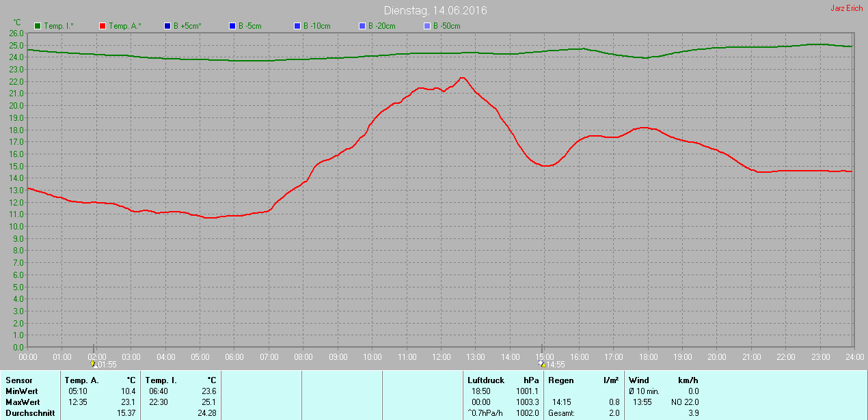
Task: Click the B -20cm legend icon
Action: coord(362,26)
